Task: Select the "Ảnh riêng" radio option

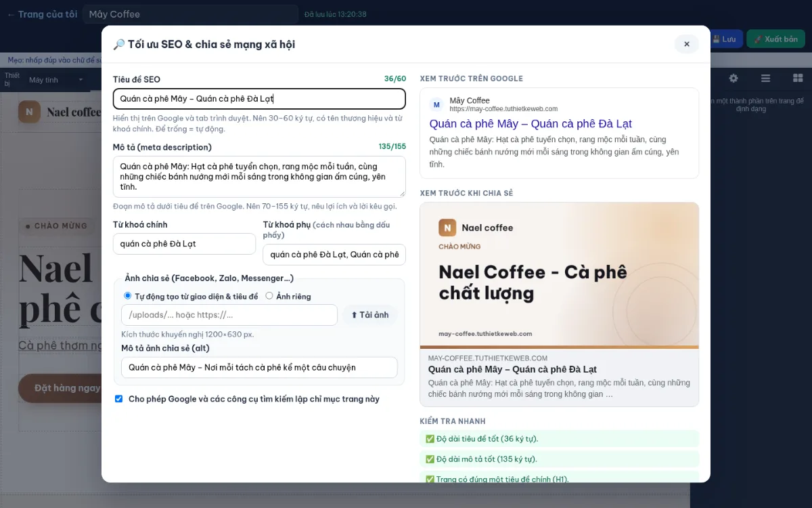Action: coord(269,296)
